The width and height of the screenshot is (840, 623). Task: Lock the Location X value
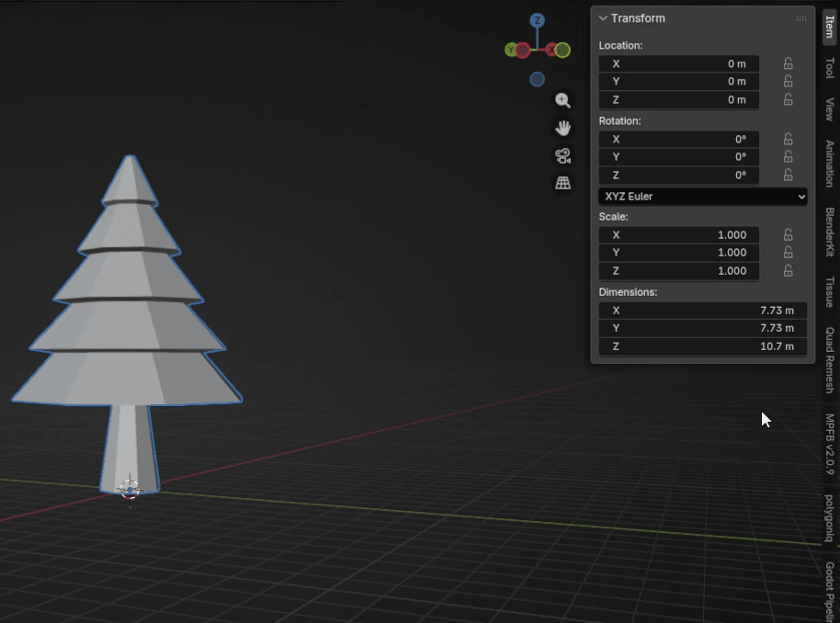pyautogui.click(x=788, y=63)
